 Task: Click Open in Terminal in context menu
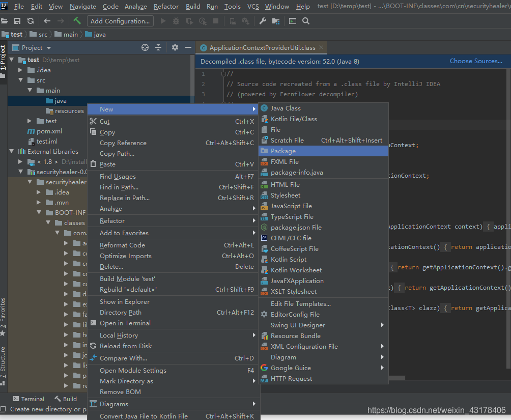[x=173, y=323]
